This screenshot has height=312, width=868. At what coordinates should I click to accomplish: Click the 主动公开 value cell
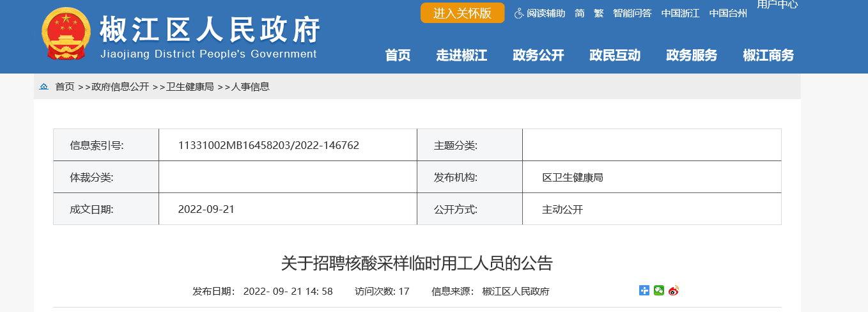652,209
